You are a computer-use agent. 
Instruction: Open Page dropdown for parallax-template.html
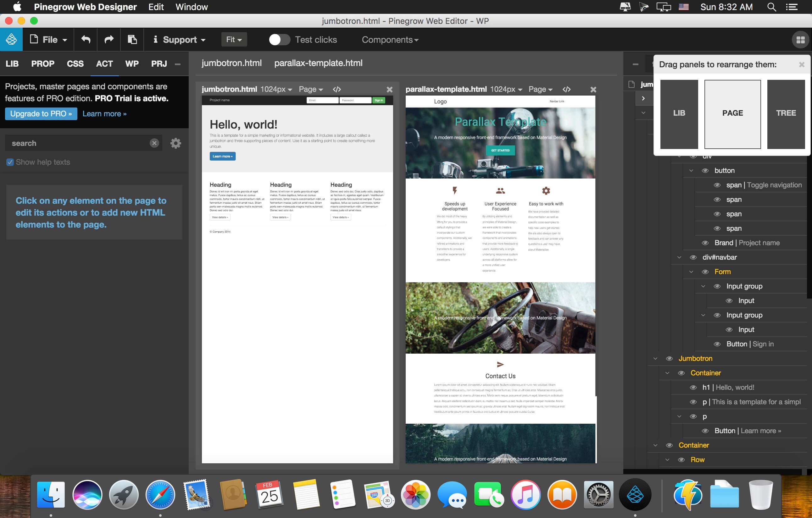coord(541,89)
